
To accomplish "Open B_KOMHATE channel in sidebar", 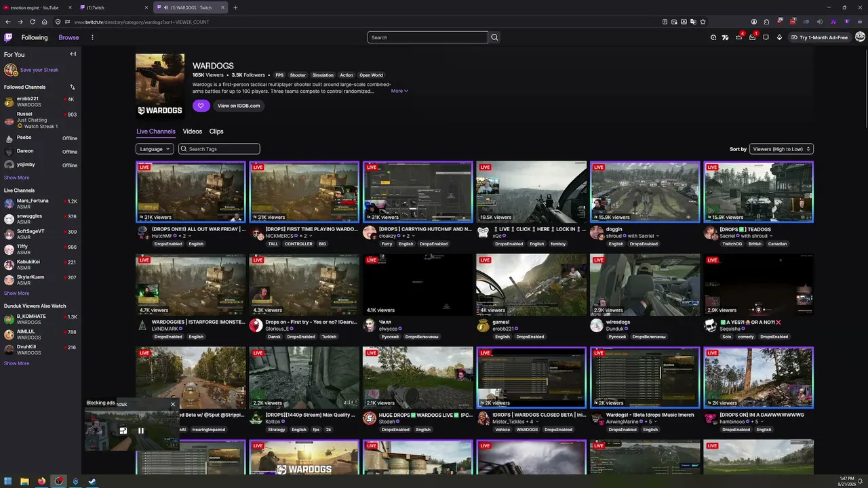I will click(x=41, y=319).
